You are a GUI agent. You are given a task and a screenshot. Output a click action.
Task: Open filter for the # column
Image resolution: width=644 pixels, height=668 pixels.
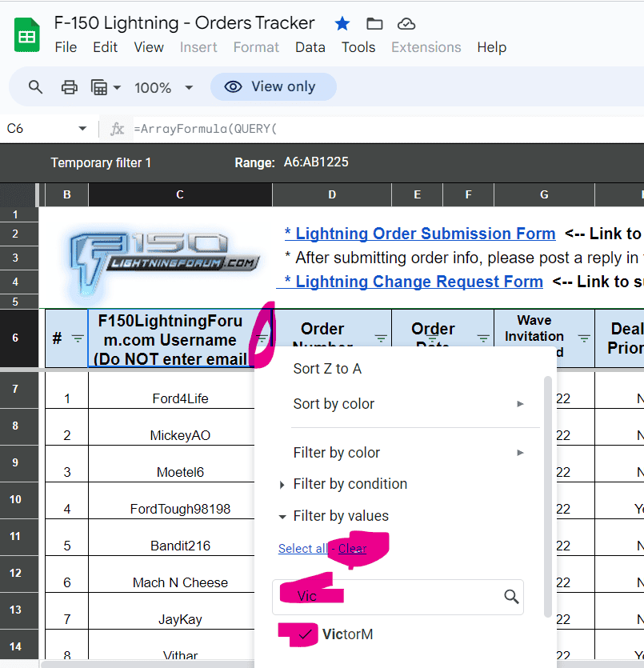[77, 338]
